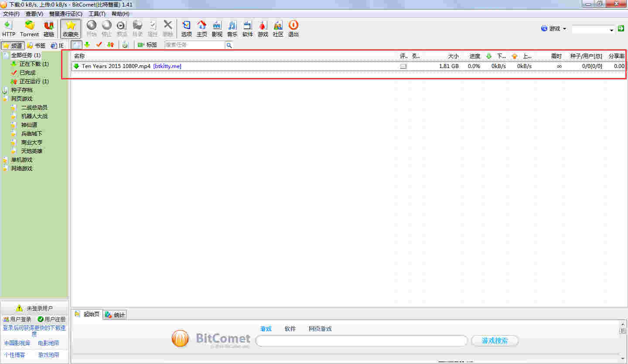This screenshot has width=628, height=364.
Task: Open 种子存档 in the sidebar tree
Action: point(22,90)
